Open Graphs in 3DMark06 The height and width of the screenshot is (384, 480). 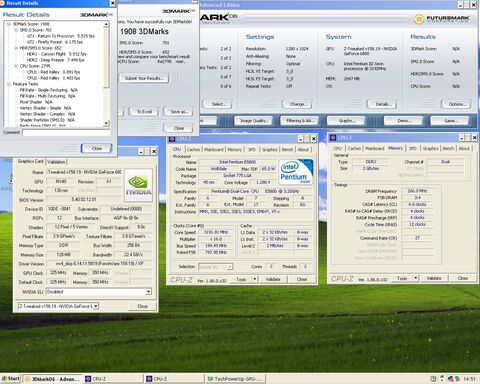coord(346,121)
